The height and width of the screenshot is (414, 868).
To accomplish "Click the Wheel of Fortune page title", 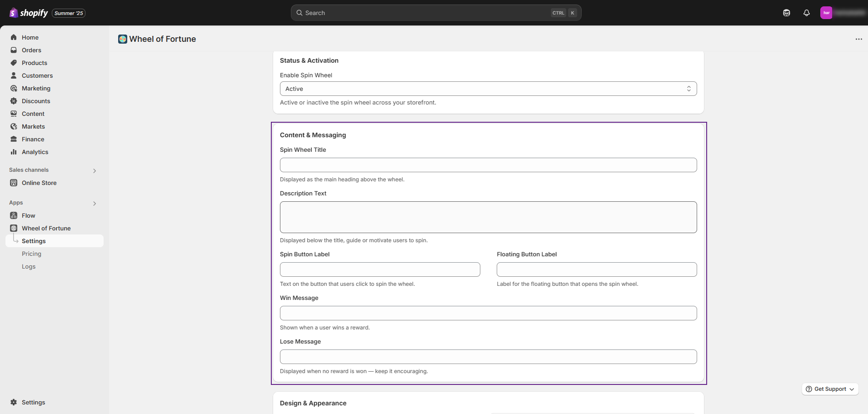I will point(162,39).
